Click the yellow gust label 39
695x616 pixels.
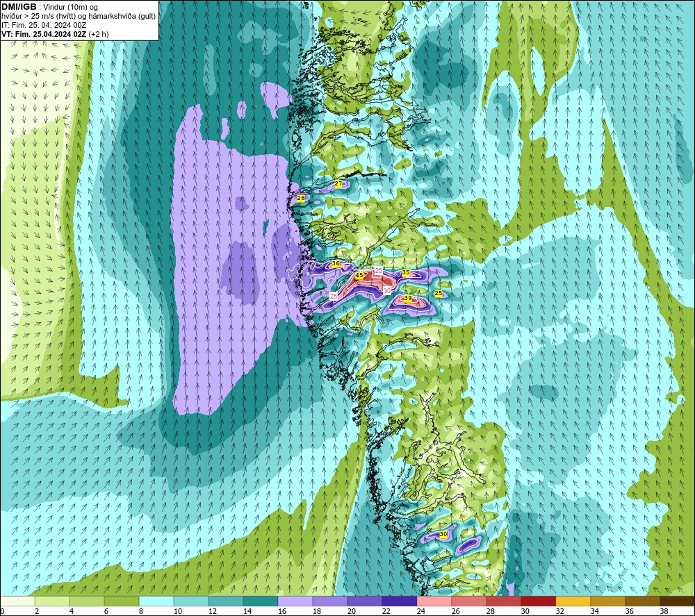[408, 299]
